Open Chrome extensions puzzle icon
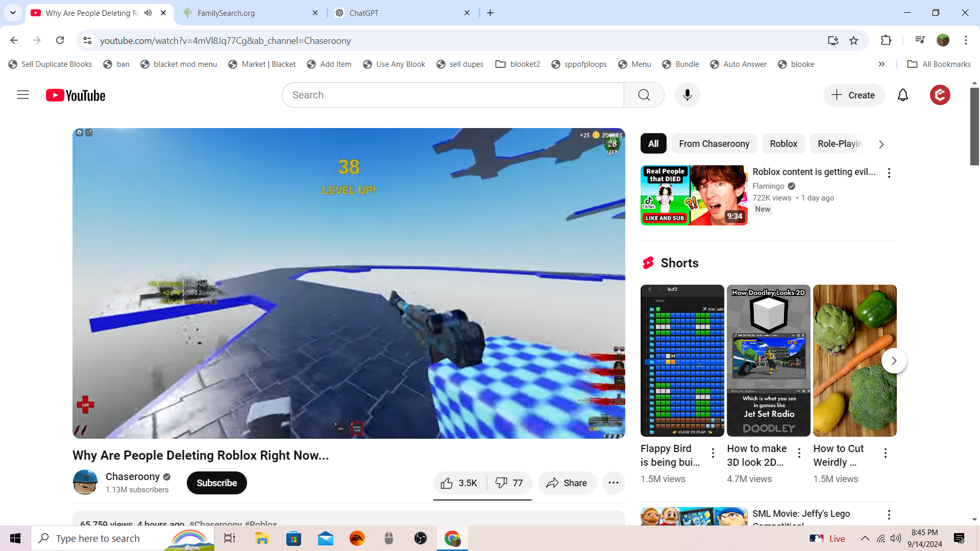Viewport: 980px width, 551px height. (886, 40)
